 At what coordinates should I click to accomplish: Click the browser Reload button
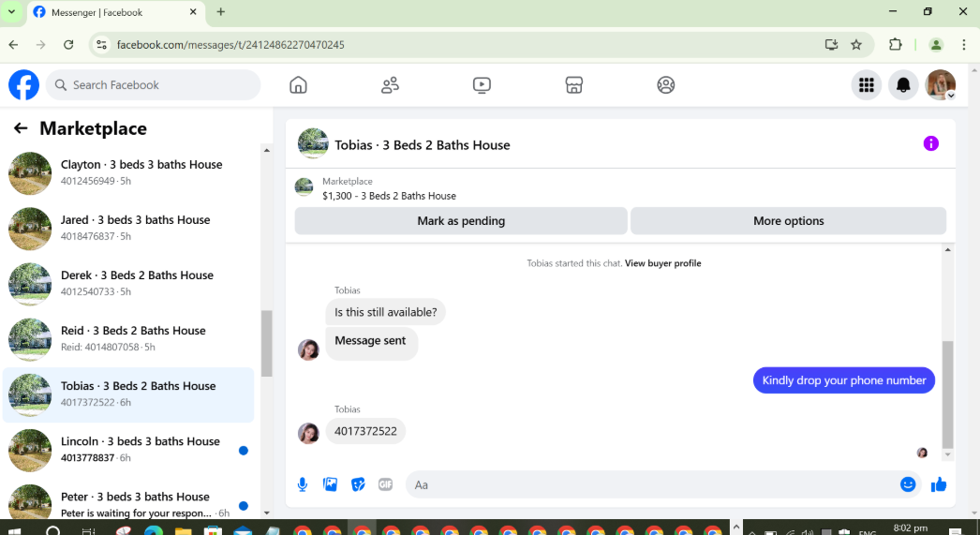(x=68, y=44)
